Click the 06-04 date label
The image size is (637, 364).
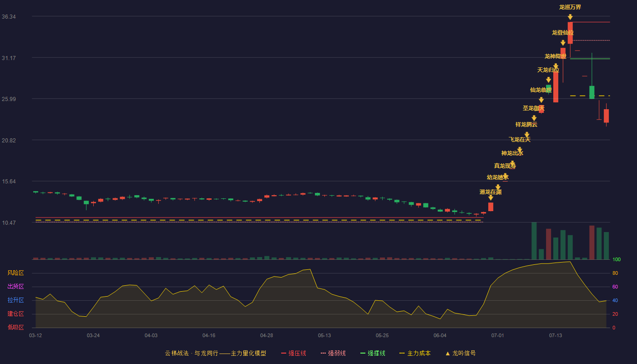pos(440,335)
